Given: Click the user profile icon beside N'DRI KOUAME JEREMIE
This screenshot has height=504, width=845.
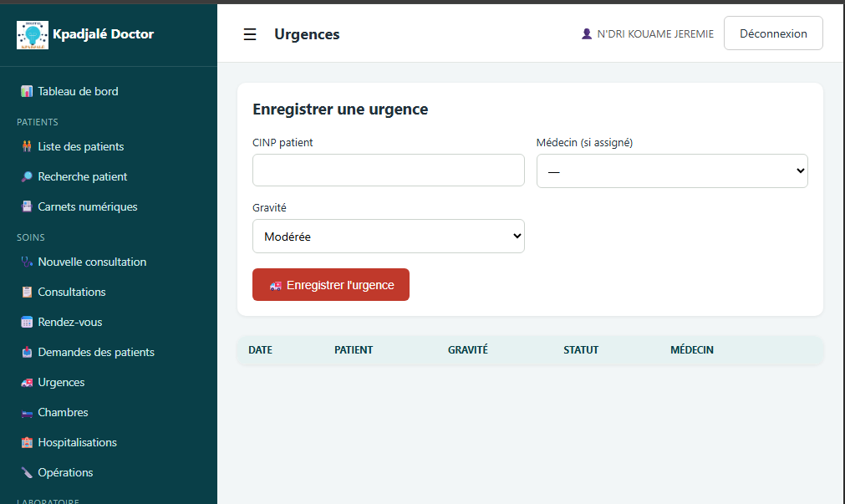Looking at the screenshot, I should (587, 34).
